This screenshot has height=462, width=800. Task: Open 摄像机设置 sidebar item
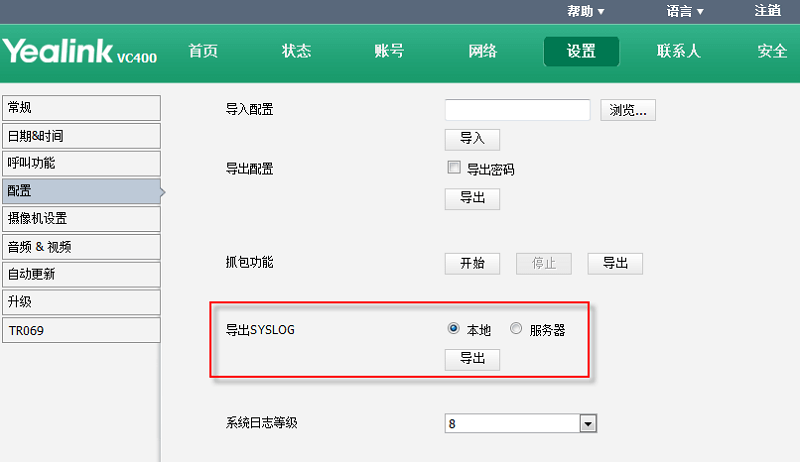(81, 219)
